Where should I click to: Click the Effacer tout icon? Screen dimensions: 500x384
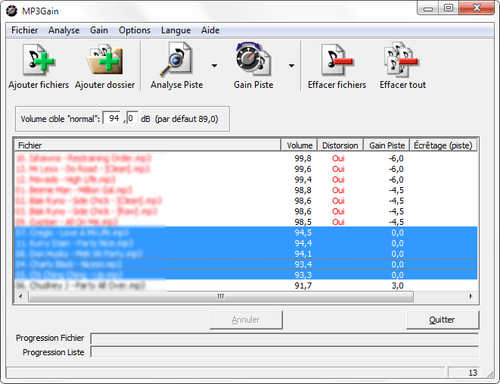[401, 60]
